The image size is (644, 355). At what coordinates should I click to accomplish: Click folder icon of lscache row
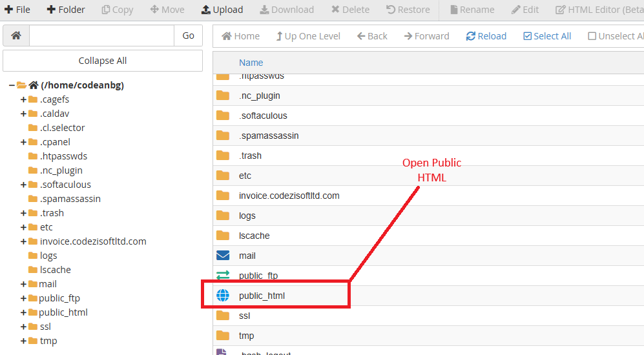(x=223, y=236)
